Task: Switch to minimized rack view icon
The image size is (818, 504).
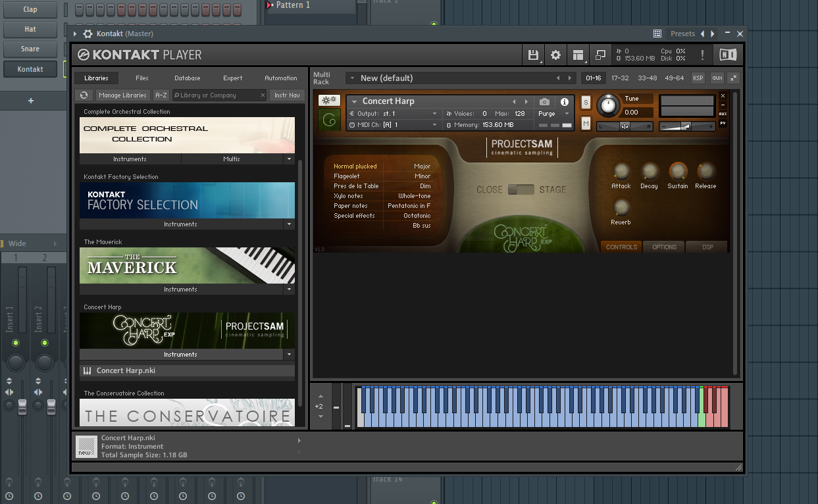Action: (x=601, y=55)
